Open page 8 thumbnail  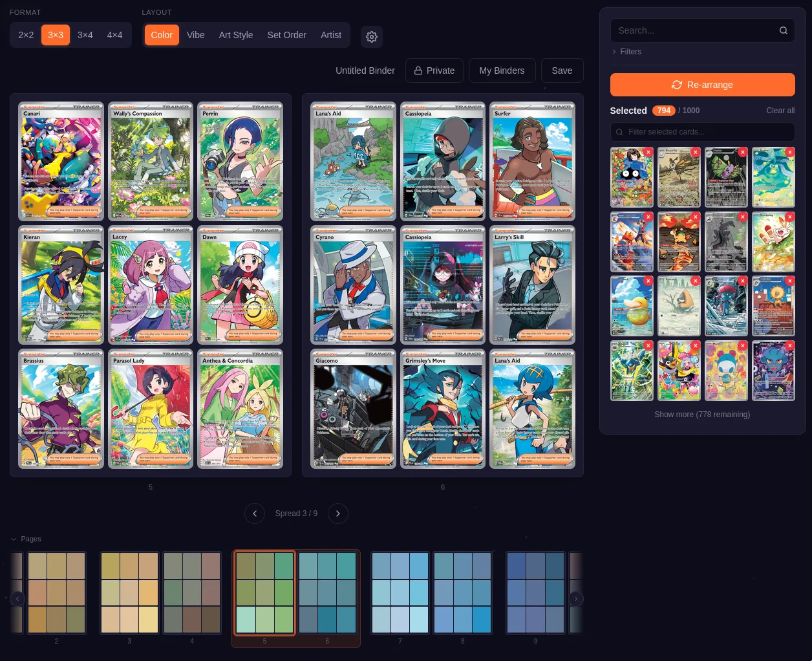click(x=462, y=593)
